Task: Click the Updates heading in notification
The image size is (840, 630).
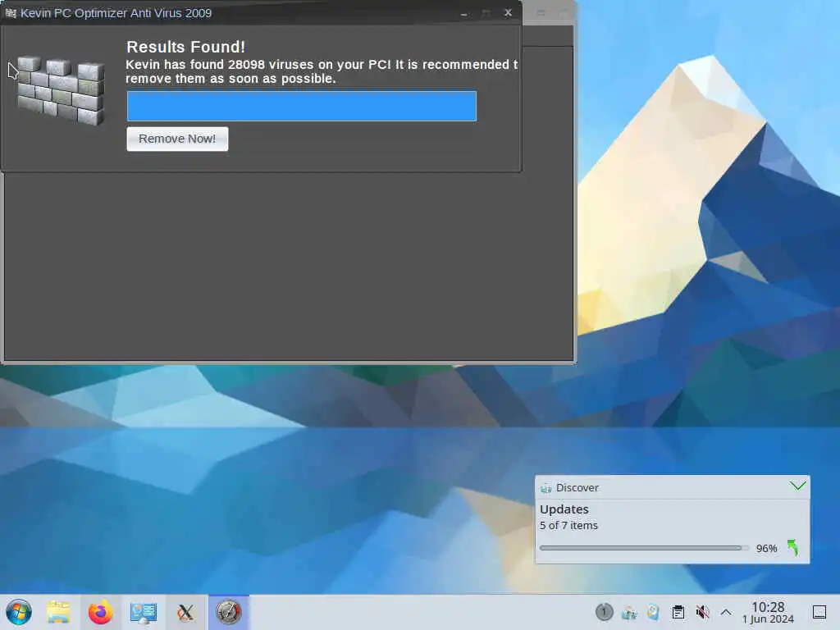Action: 564,509
